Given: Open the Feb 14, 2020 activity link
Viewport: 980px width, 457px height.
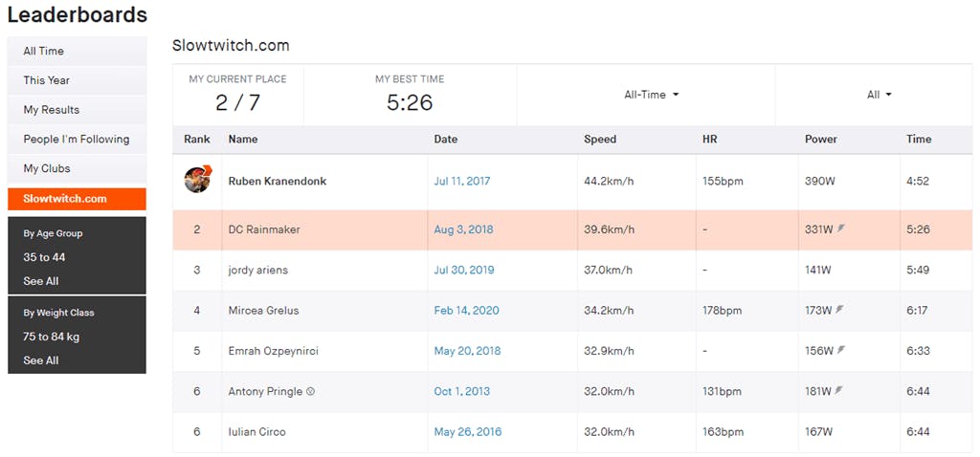Looking at the screenshot, I should (x=466, y=311).
